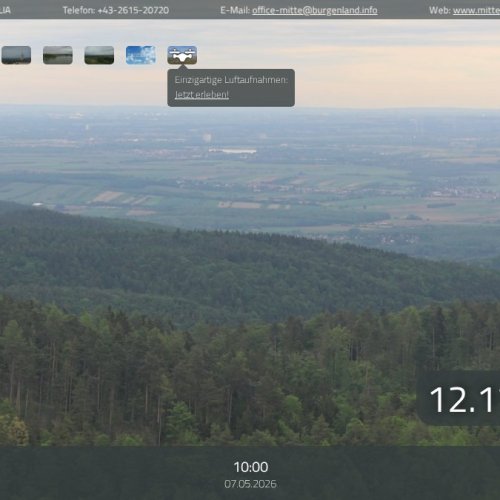The width and height of the screenshot is (500, 500).
Task: Select the blue sky with clouds thumbnail
Action: click(x=141, y=55)
